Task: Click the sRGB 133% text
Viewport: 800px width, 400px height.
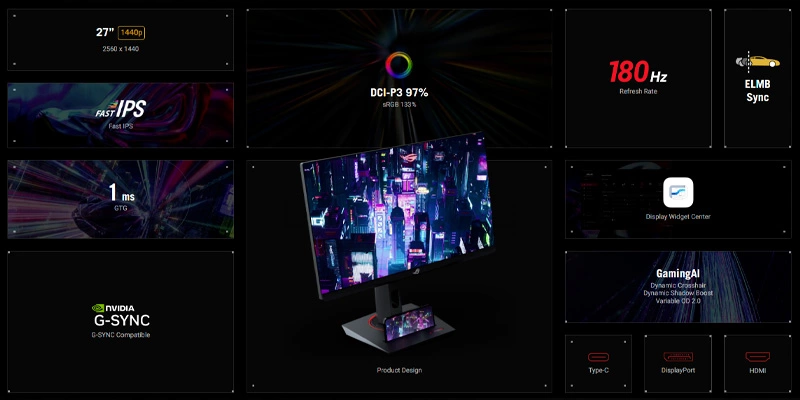Action: pos(399,105)
